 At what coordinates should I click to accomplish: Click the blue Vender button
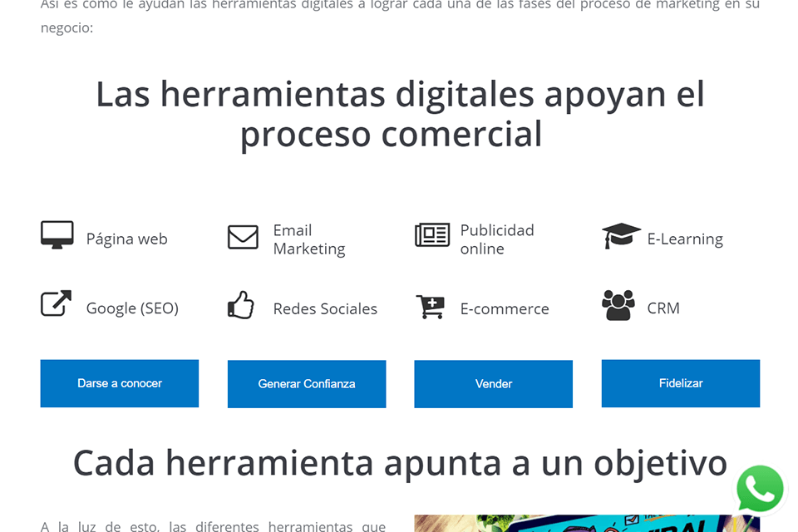493,384
